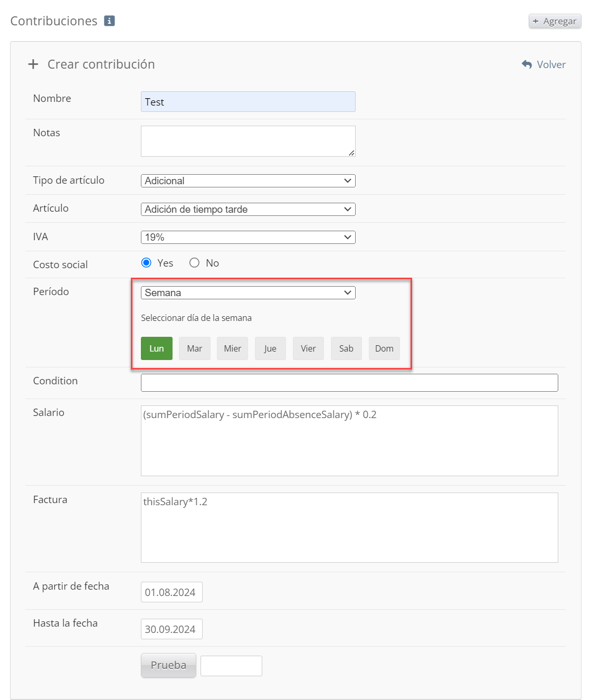591x700 pixels.
Task: Toggle the Lun weekday button
Action: (x=157, y=348)
